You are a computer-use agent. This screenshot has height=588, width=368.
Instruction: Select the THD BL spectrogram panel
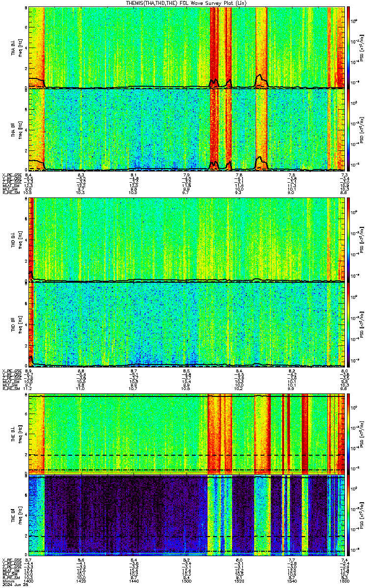(x=186, y=240)
